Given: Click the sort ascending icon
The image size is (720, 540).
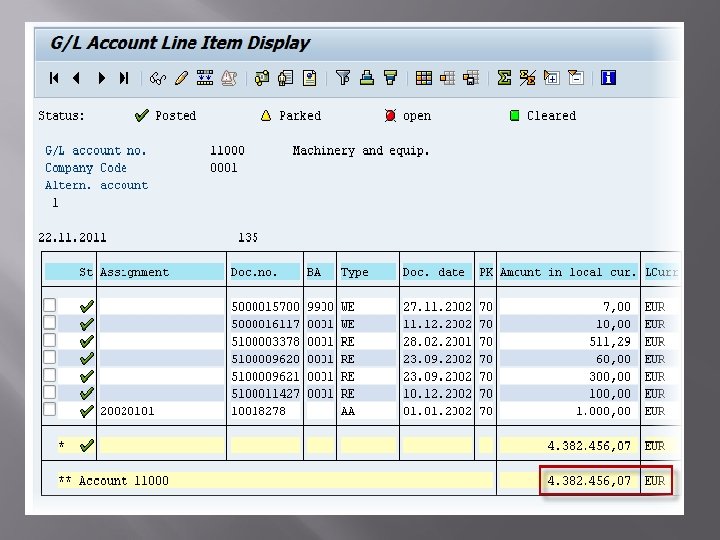Looking at the screenshot, I should [367, 77].
